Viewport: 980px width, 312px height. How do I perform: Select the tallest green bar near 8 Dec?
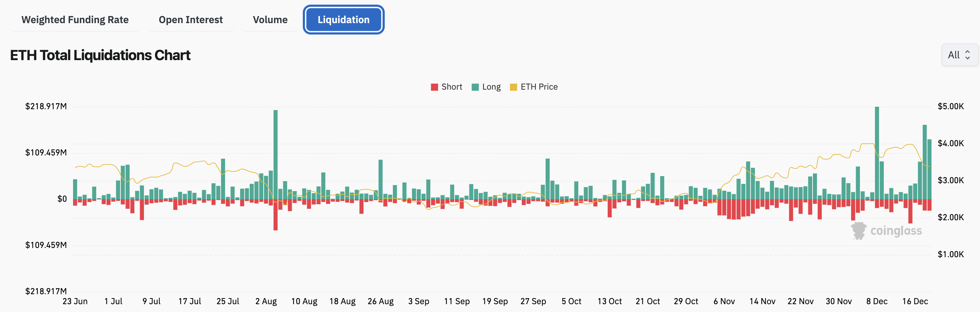[877, 152]
